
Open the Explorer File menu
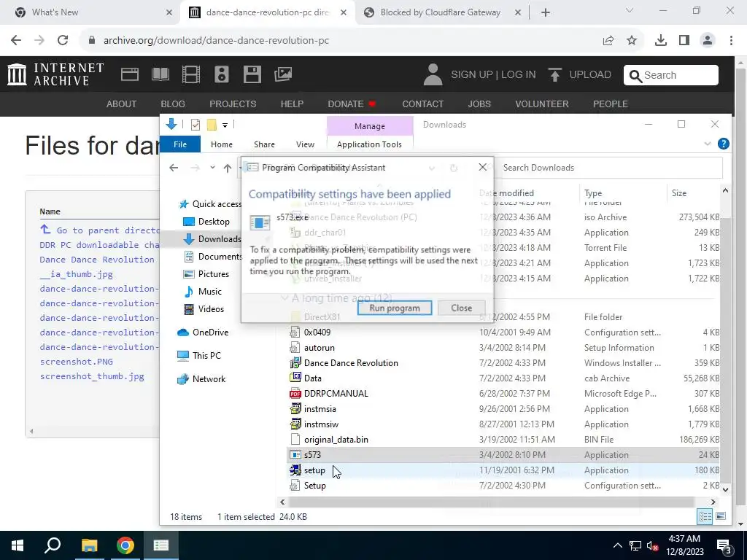(180, 144)
